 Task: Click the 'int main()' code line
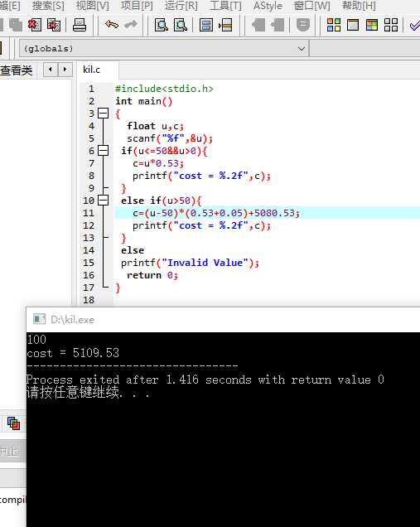tap(144, 101)
